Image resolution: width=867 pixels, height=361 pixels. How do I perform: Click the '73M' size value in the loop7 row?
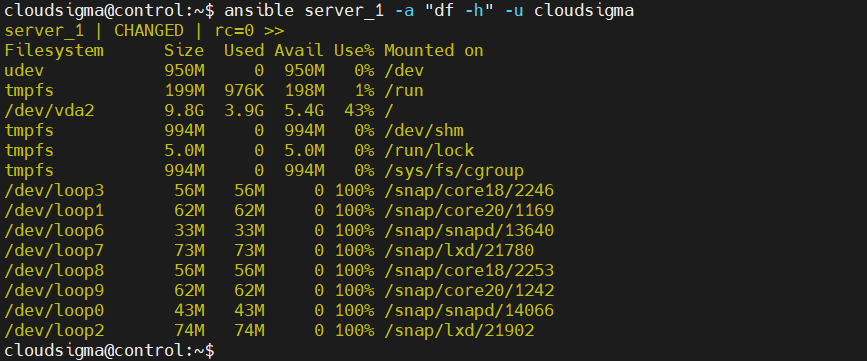coord(189,251)
